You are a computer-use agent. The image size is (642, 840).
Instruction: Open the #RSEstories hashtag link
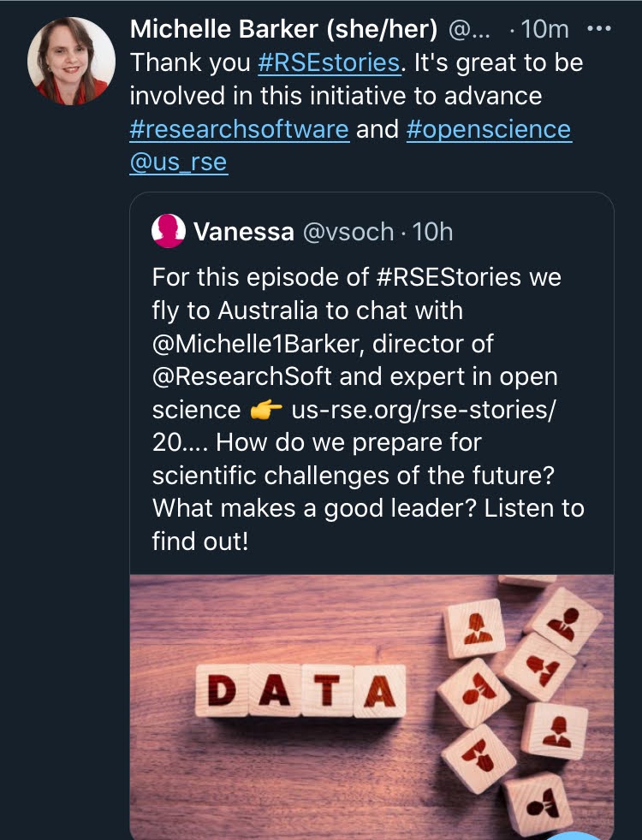[329, 62]
